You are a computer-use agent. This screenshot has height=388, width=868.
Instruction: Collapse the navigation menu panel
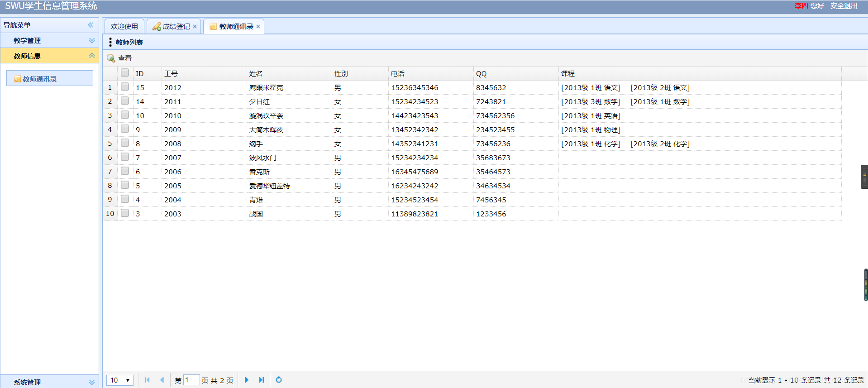[91, 25]
